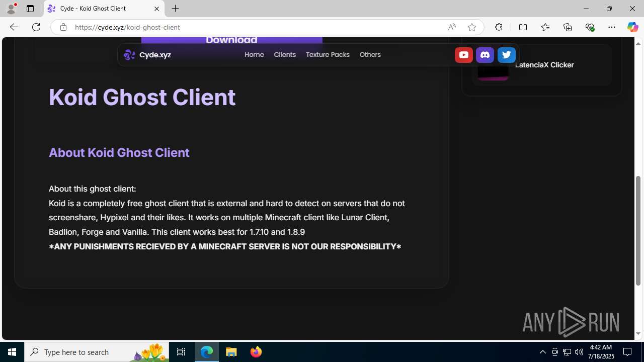Screen dimensions: 644x362
Task: Open Collections panel
Action: tap(568, 27)
